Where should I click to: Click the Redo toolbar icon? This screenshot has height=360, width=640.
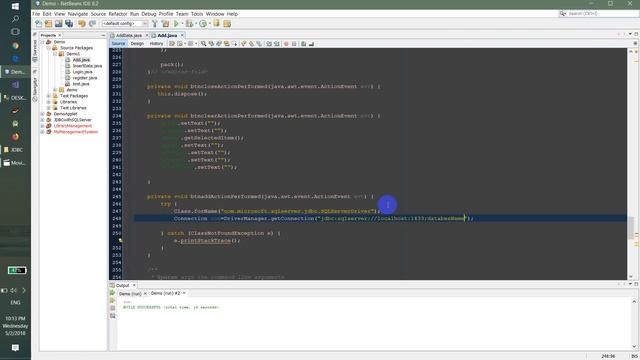click(x=92, y=24)
